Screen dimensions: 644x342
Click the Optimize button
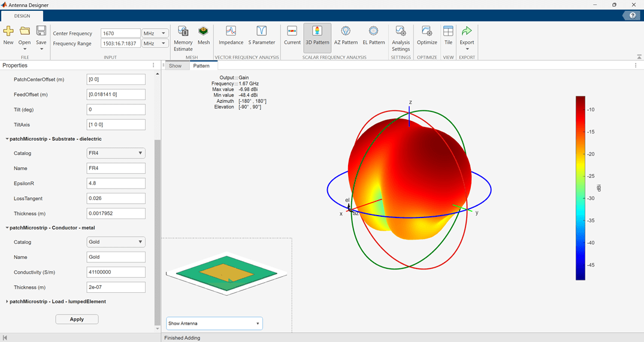point(427,35)
